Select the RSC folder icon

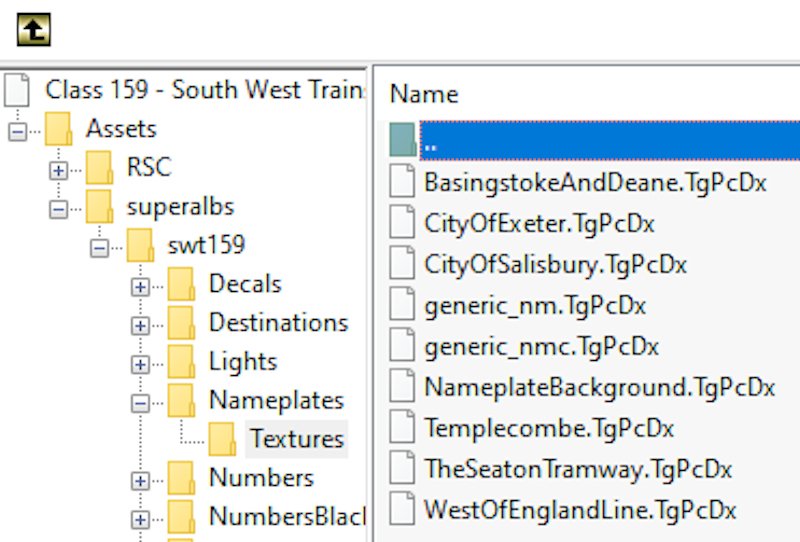[x=99, y=167]
